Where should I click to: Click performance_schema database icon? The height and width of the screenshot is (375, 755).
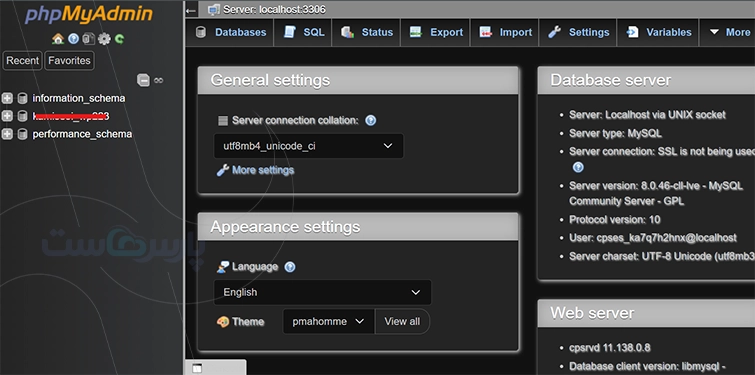pos(22,134)
